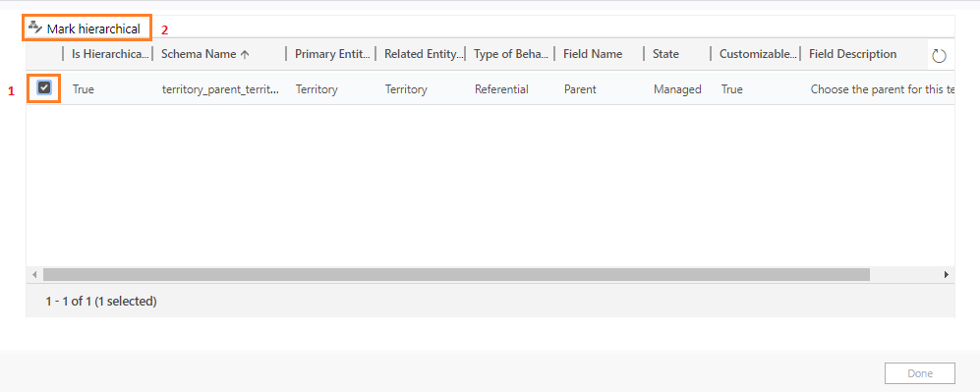The image size is (980, 392).
Task: Click the horizontal scrollbar left arrow
Action: pyautogui.click(x=34, y=275)
